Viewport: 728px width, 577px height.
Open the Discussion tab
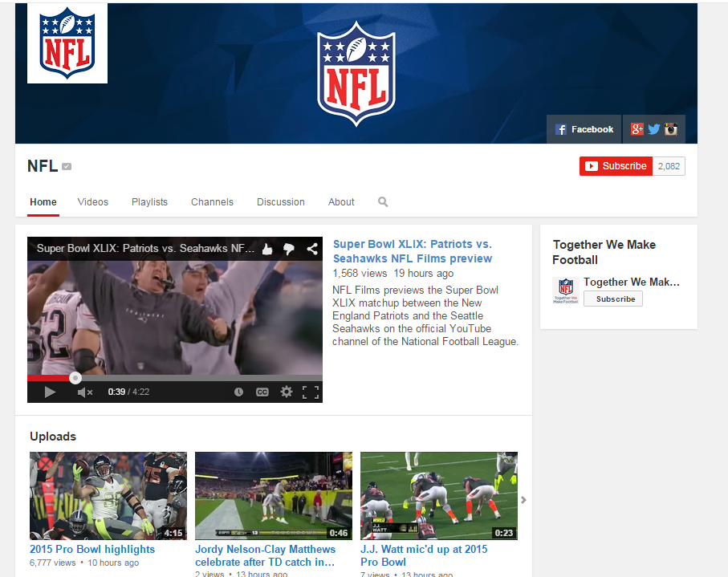(x=281, y=202)
